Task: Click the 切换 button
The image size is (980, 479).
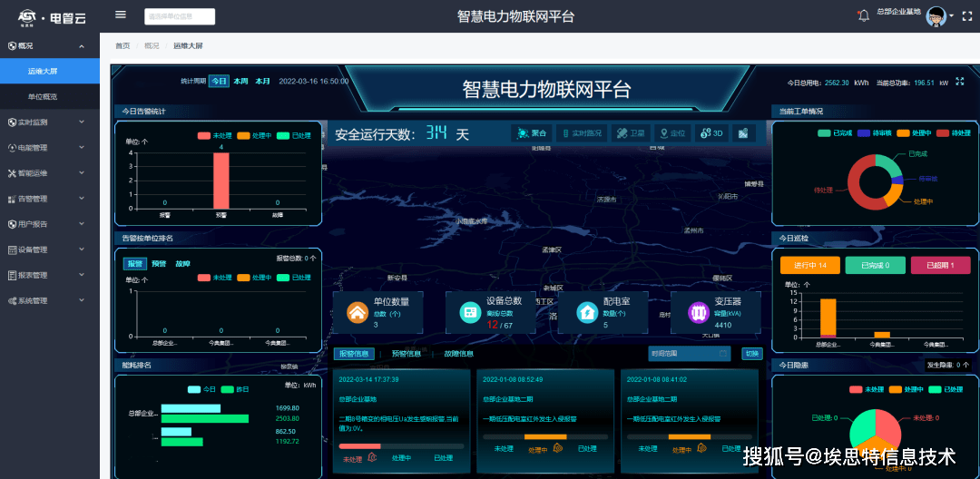Action: pos(752,354)
